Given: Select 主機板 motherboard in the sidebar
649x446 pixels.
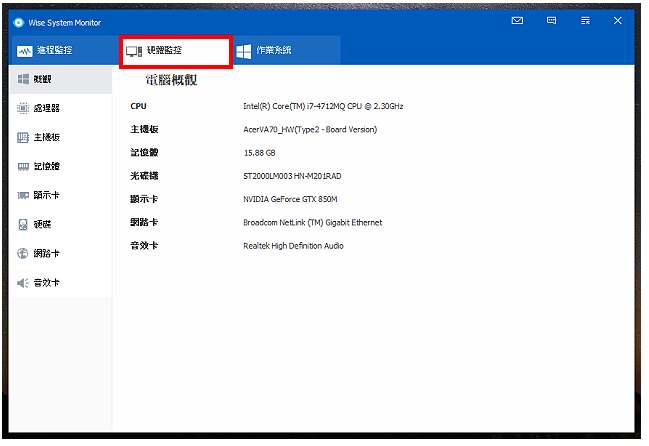Looking at the screenshot, I should click(x=60, y=137).
